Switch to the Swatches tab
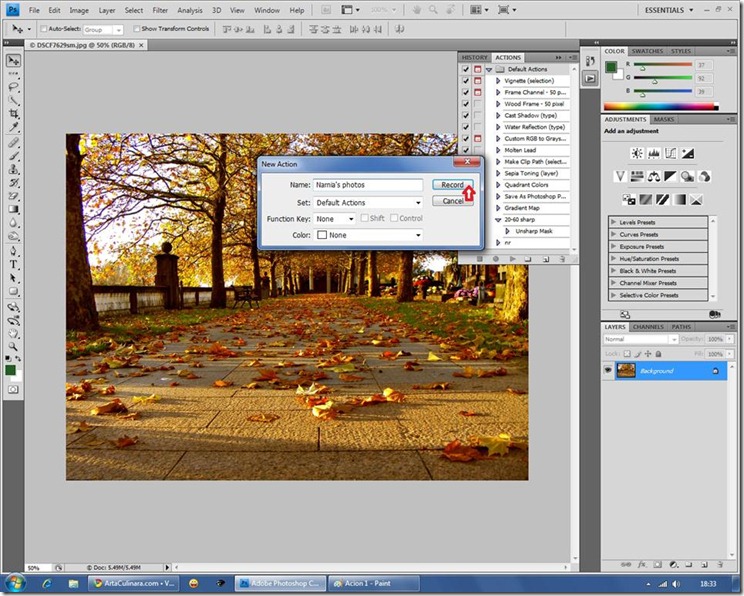744x596 pixels. (647, 51)
